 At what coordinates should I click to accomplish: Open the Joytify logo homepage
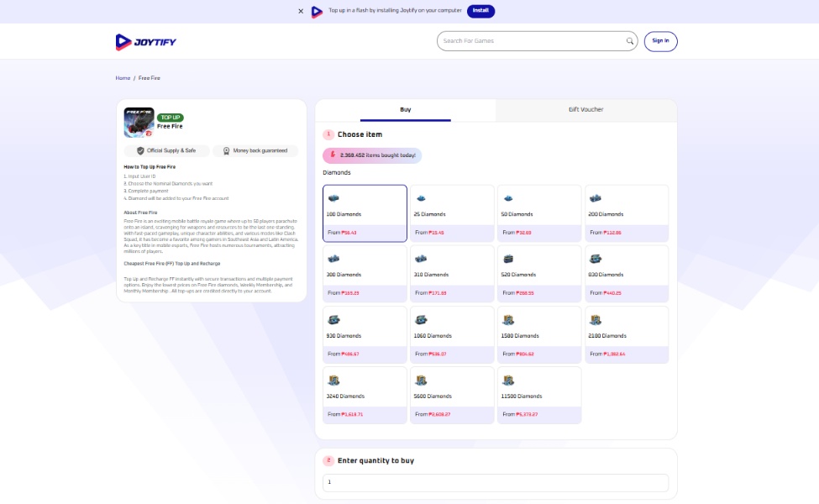[x=146, y=41]
